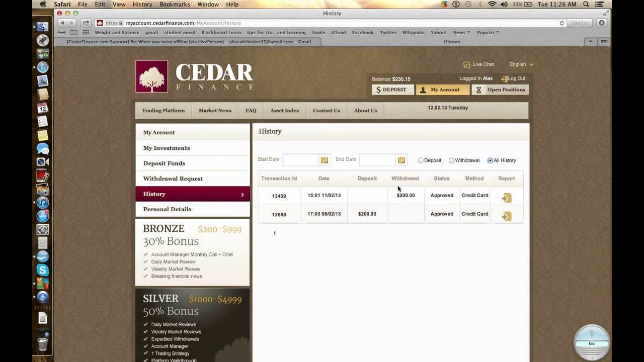Go back with Safari's back arrow
This screenshot has height=362, width=644.
click(62, 23)
